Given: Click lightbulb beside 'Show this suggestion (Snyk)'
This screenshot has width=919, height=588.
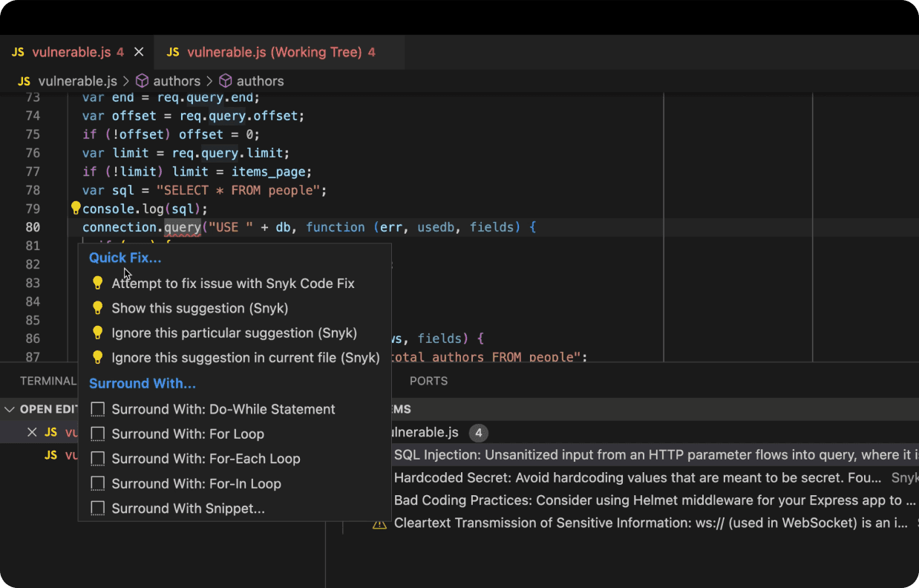Looking at the screenshot, I should click(x=97, y=308).
